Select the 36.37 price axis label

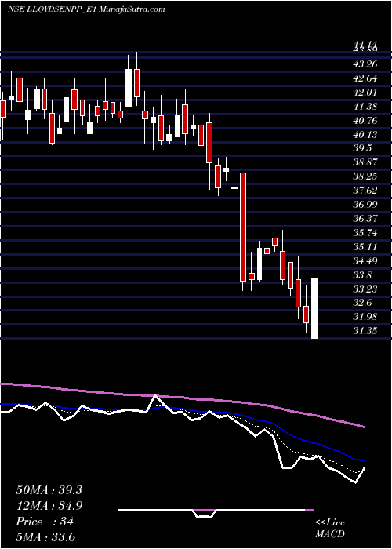coord(365,219)
